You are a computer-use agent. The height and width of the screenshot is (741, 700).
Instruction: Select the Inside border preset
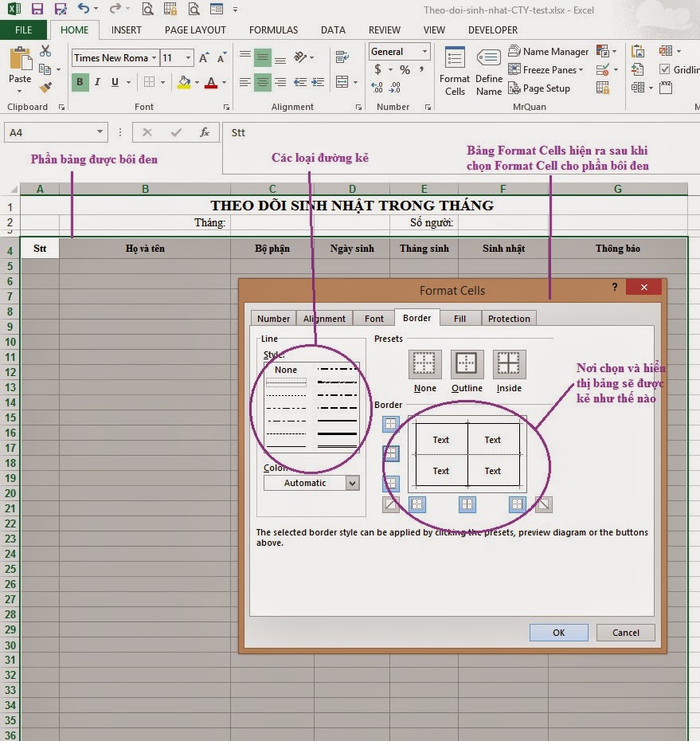[x=509, y=364]
